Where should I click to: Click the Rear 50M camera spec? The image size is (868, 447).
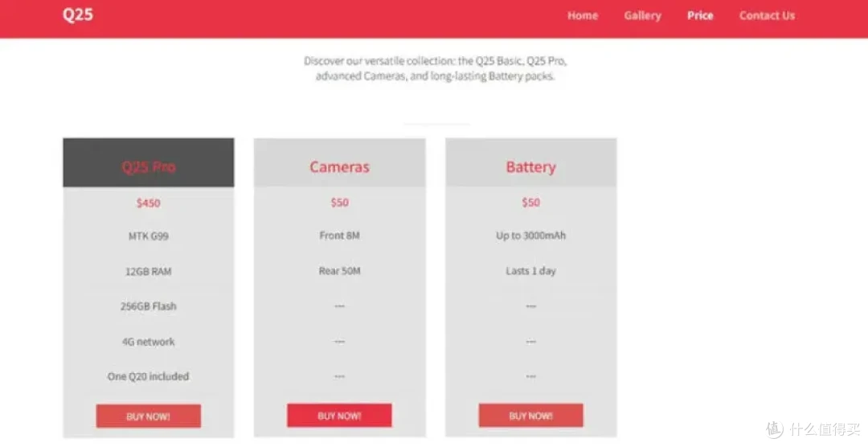click(x=339, y=271)
